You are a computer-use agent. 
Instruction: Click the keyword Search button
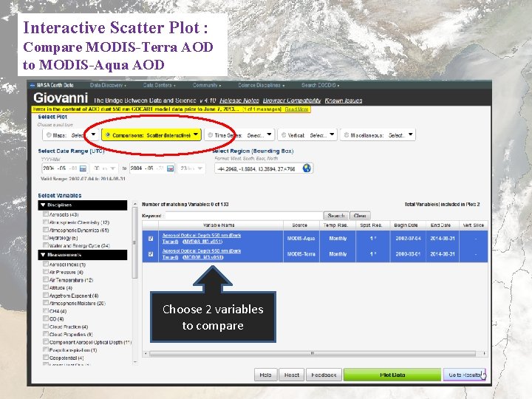click(x=336, y=216)
